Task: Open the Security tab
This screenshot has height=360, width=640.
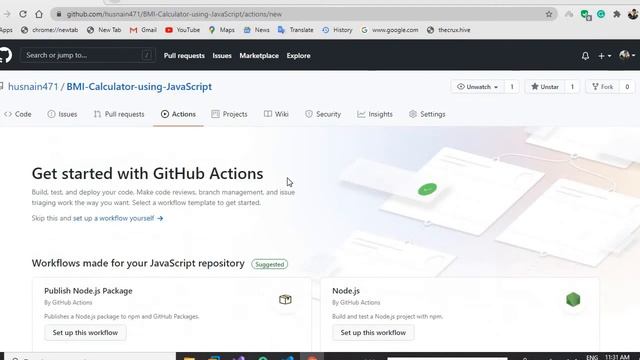Action: pyautogui.click(x=323, y=114)
